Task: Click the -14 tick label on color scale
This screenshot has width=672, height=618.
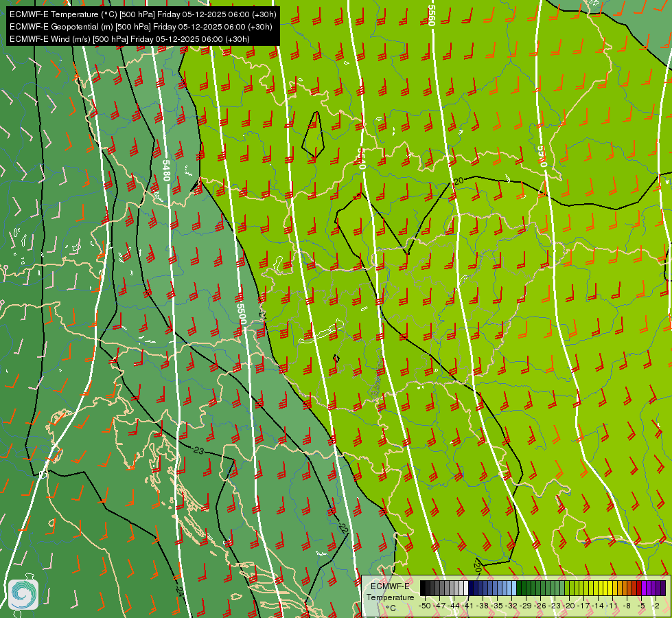Action: [599, 606]
